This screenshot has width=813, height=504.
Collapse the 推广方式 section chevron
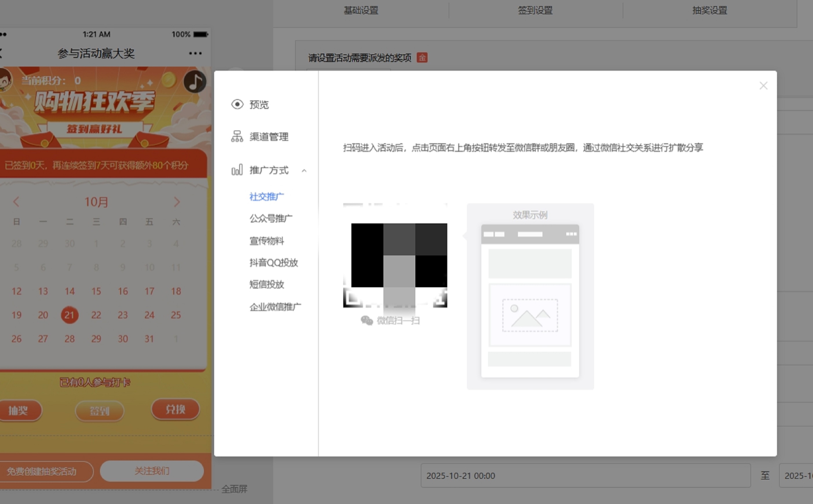pos(304,171)
